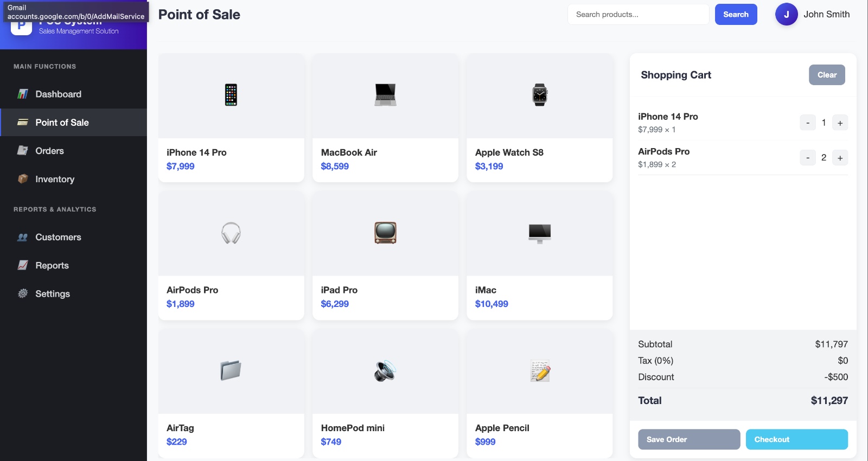Click the Orders icon in sidebar
The image size is (868, 461).
click(23, 151)
